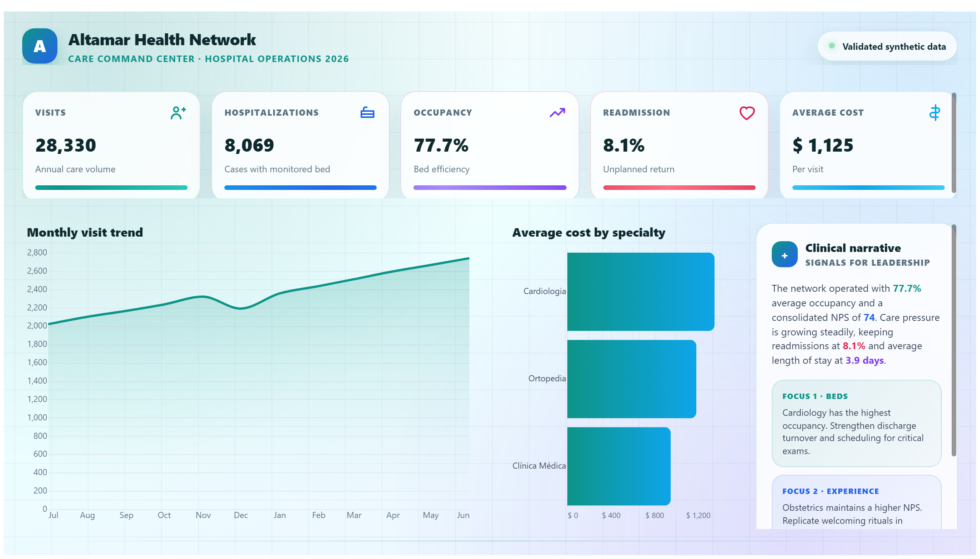Image resolution: width=980 pixels, height=559 pixels.
Task: Click the Ortopedia bar in cost chart
Action: pos(631,379)
